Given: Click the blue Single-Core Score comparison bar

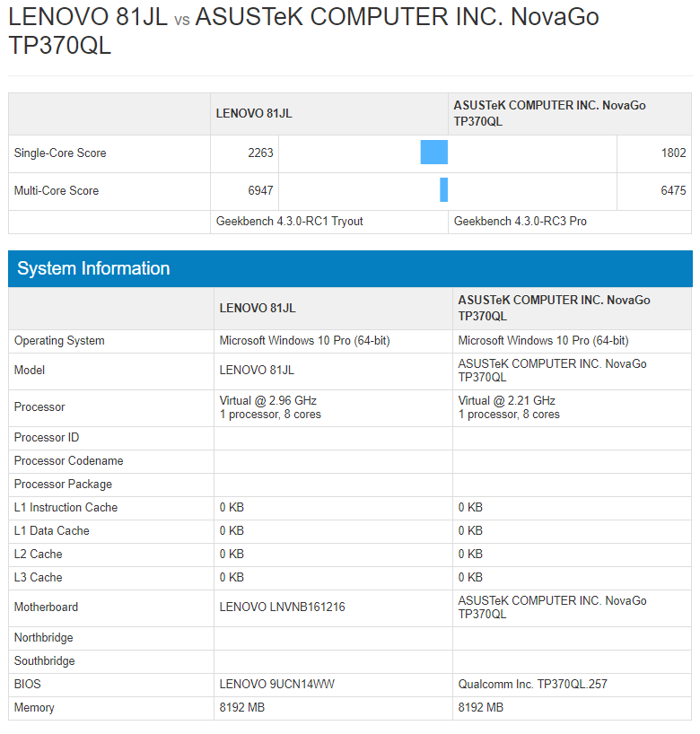Looking at the screenshot, I should (x=434, y=153).
